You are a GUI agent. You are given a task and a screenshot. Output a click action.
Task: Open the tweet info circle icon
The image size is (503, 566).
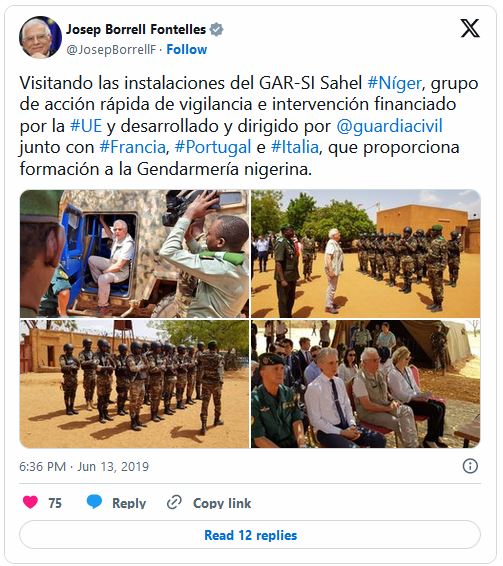pos(470,466)
